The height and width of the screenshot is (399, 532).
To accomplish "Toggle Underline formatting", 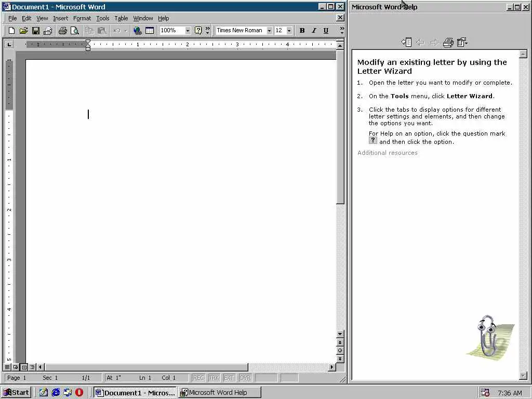I will coord(326,31).
